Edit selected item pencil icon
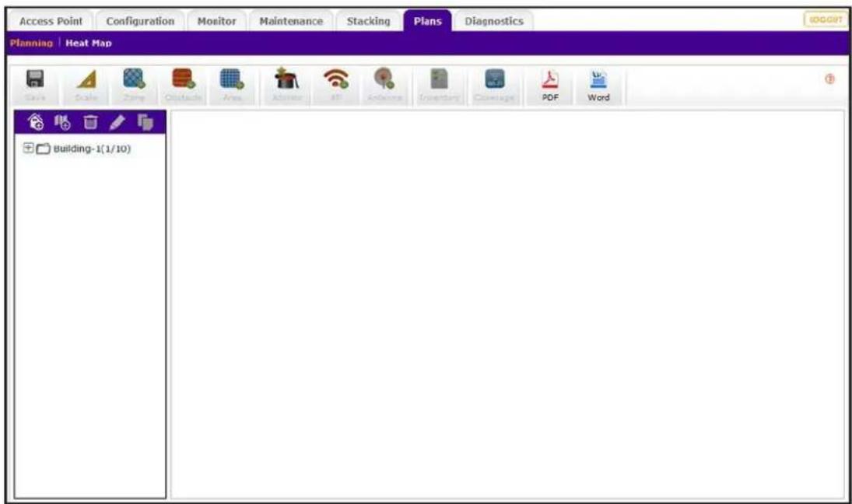This screenshot has width=852, height=504. [117, 122]
